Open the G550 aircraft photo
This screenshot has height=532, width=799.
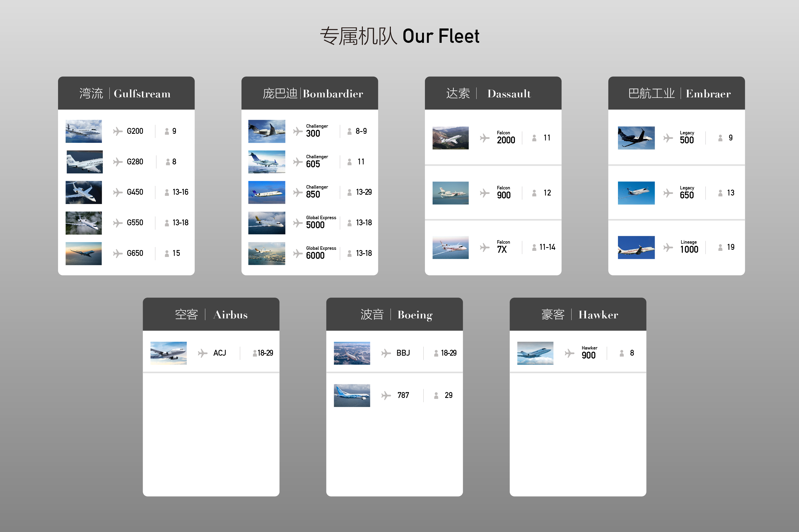[x=84, y=223]
